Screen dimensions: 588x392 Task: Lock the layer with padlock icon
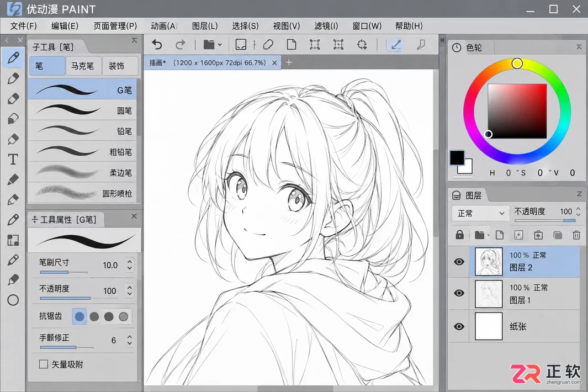460,235
